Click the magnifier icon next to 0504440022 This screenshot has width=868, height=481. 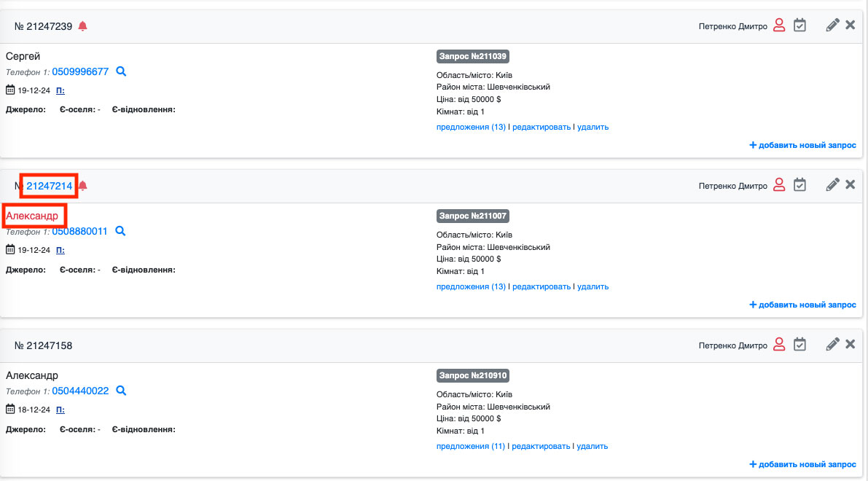click(122, 391)
